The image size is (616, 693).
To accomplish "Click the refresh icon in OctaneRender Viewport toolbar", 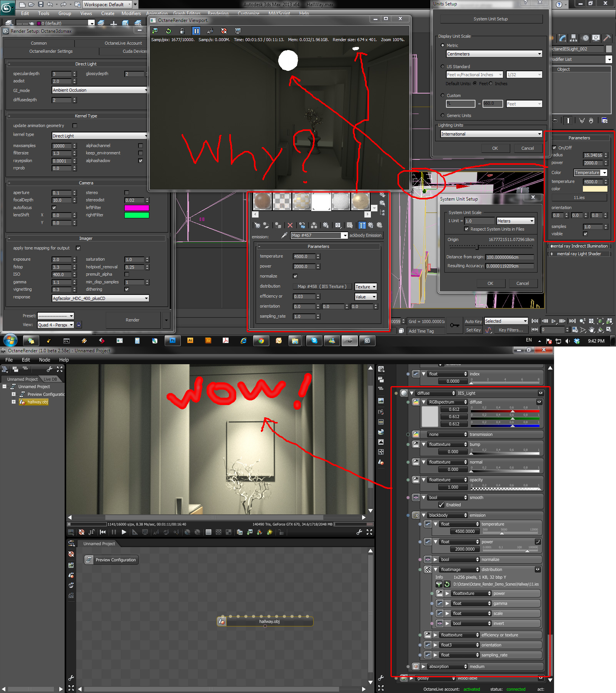I will coord(168,31).
